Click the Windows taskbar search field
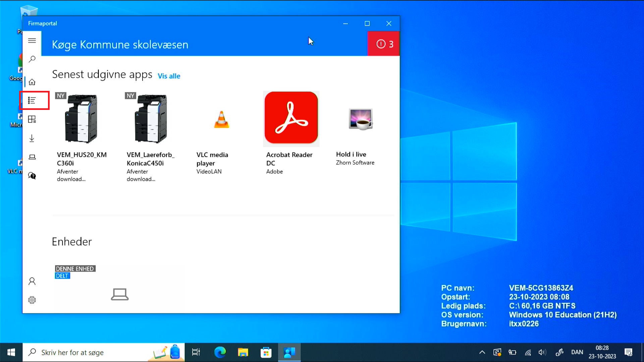Image resolution: width=644 pixels, height=362 pixels. click(x=94, y=352)
